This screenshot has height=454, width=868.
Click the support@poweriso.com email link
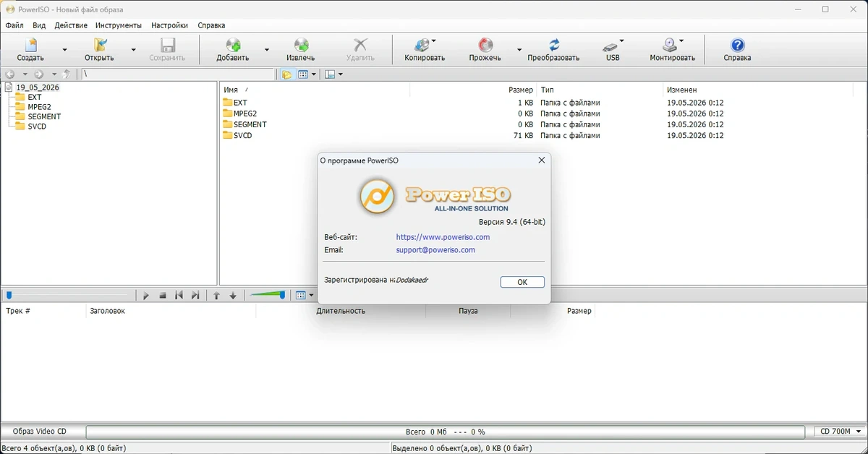click(435, 250)
